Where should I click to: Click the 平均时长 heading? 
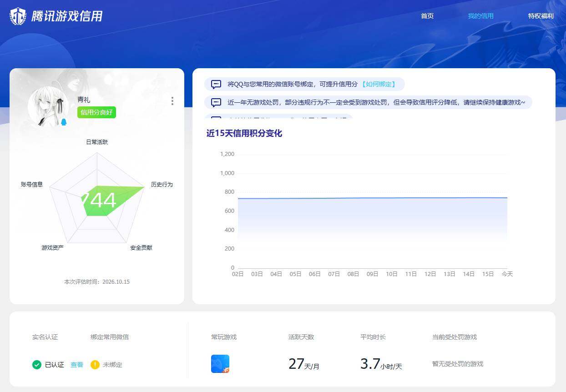click(373, 337)
